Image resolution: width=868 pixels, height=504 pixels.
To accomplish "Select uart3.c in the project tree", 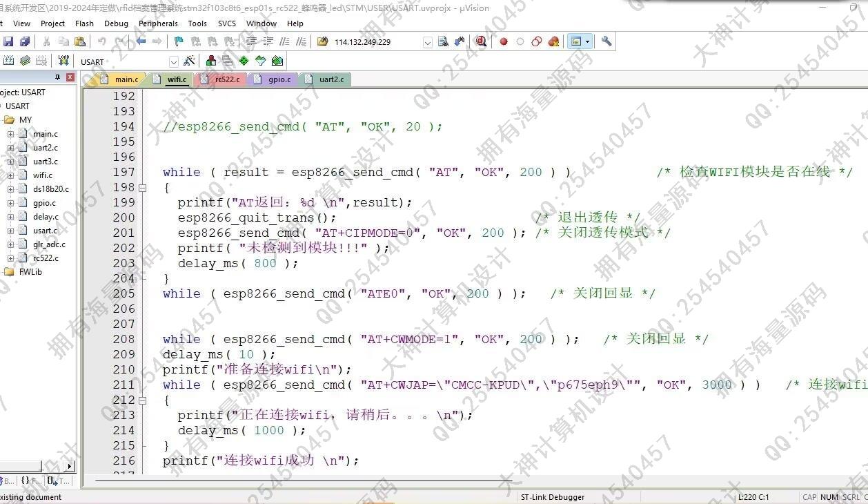I will click(x=46, y=162).
